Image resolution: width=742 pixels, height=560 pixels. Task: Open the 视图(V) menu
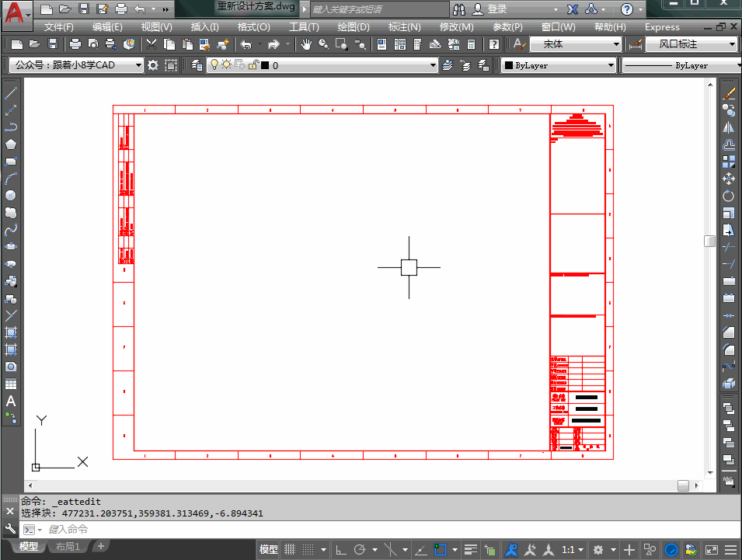click(x=157, y=27)
